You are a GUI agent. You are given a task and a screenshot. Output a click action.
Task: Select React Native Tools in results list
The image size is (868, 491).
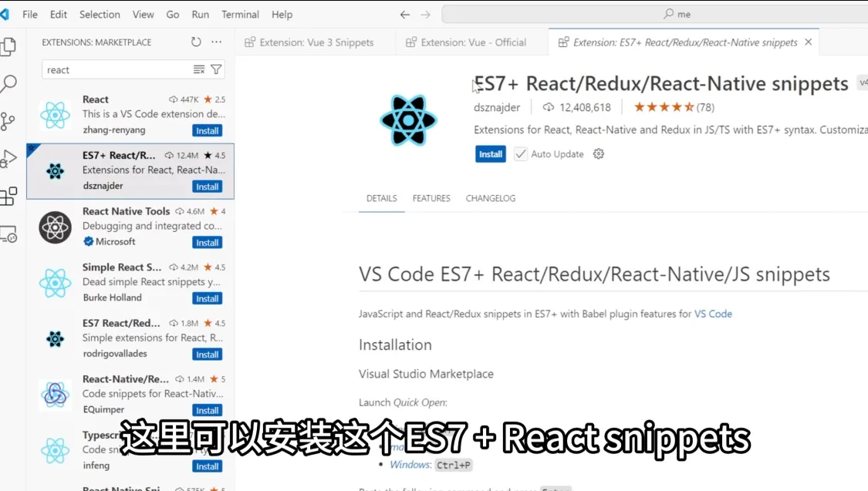tap(130, 227)
